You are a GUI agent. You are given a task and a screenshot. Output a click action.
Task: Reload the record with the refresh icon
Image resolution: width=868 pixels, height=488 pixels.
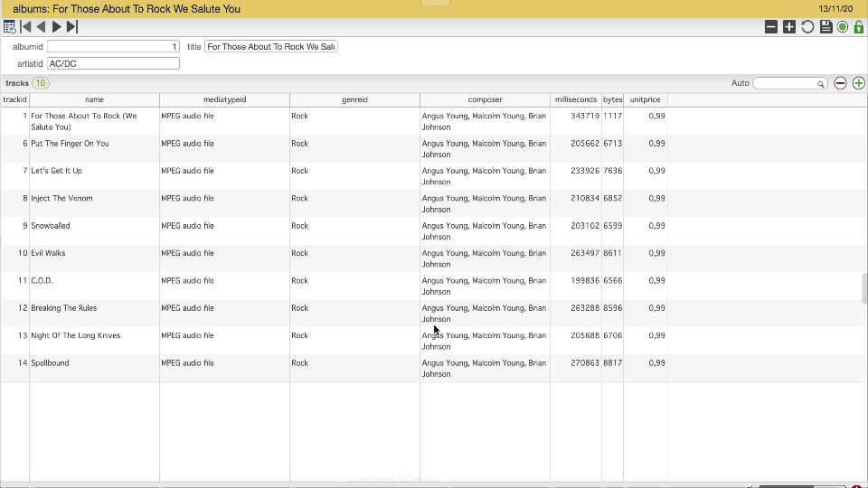[x=807, y=26]
